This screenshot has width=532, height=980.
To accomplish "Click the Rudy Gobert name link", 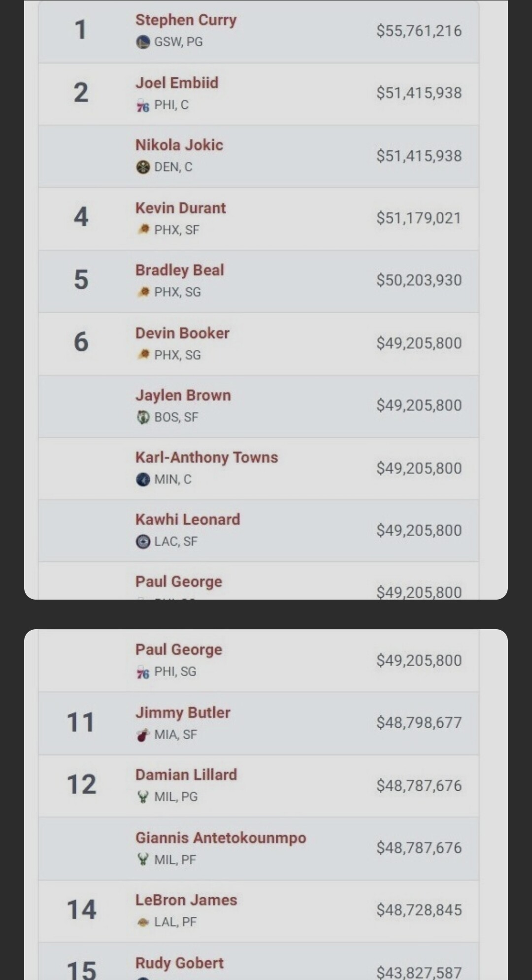I will [x=179, y=963].
